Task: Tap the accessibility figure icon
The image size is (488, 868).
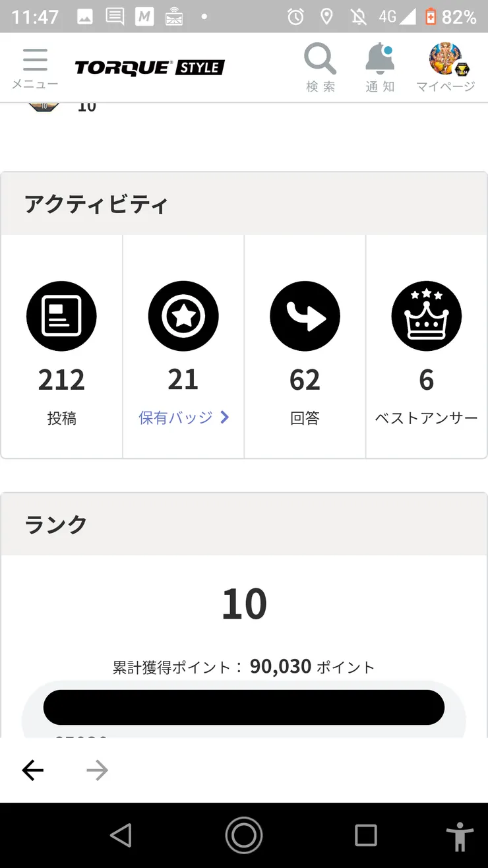Action: [x=459, y=836]
